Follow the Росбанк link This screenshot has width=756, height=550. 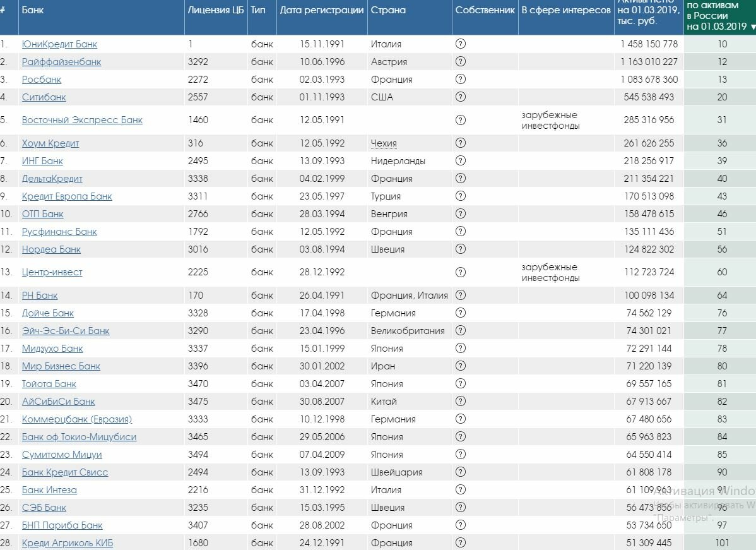(42, 80)
